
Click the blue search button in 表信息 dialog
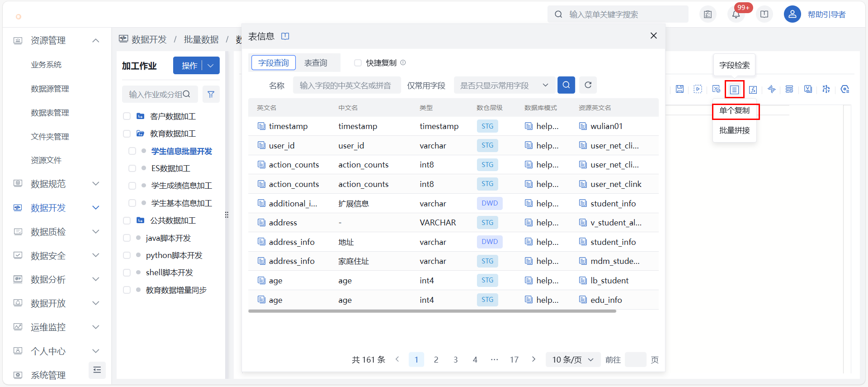566,85
